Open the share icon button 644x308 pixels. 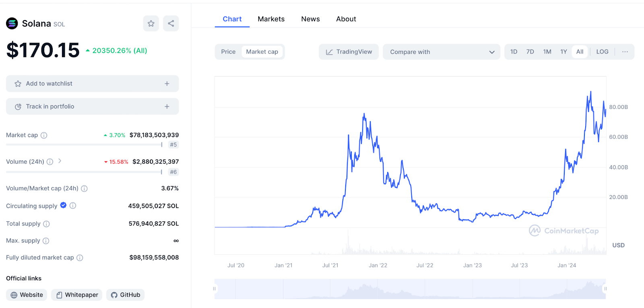pyautogui.click(x=171, y=23)
